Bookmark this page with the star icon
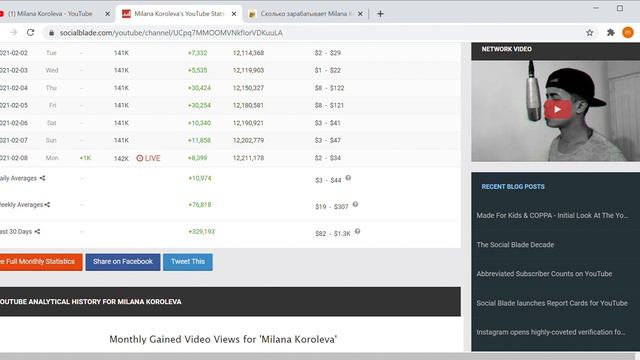The image size is (640, 360). click(589, 33)
